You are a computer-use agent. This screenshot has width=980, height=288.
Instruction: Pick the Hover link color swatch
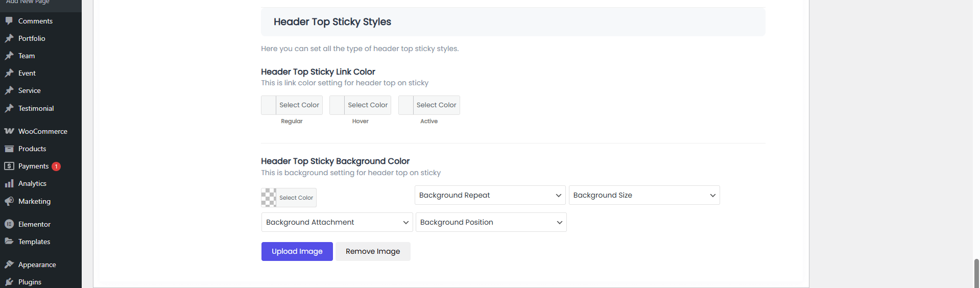(x=337, y=105)
